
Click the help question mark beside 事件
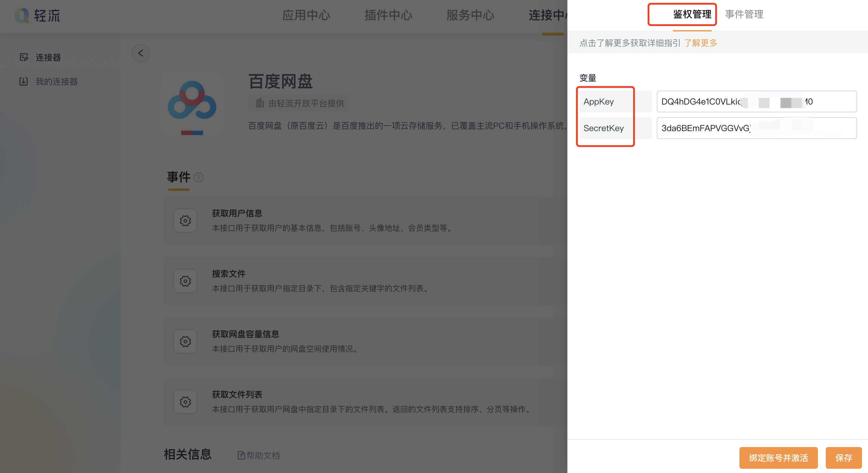(x=199, y=177)
